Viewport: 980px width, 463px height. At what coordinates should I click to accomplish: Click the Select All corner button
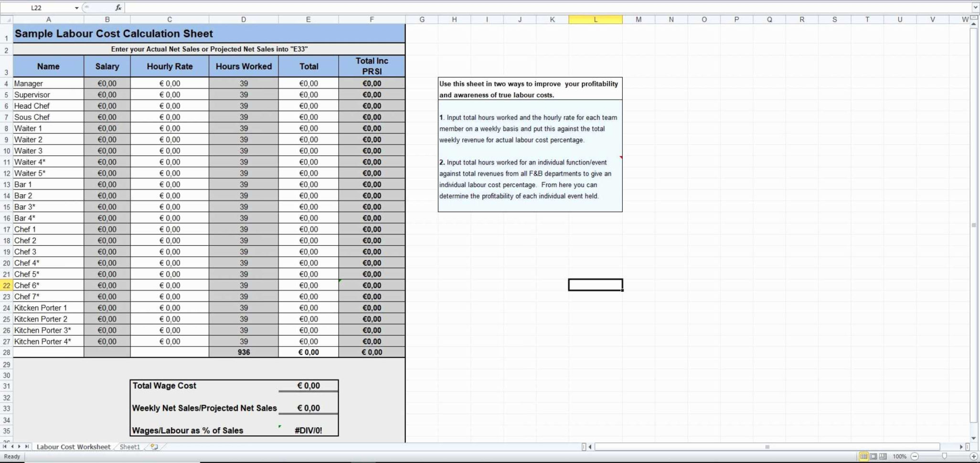tap(6, 20)
